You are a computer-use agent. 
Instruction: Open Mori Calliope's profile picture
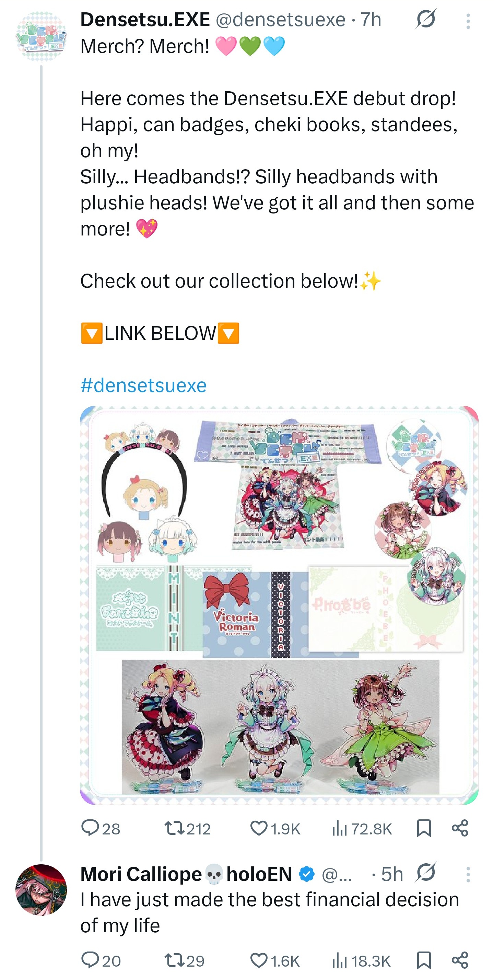tap(41, 890)
